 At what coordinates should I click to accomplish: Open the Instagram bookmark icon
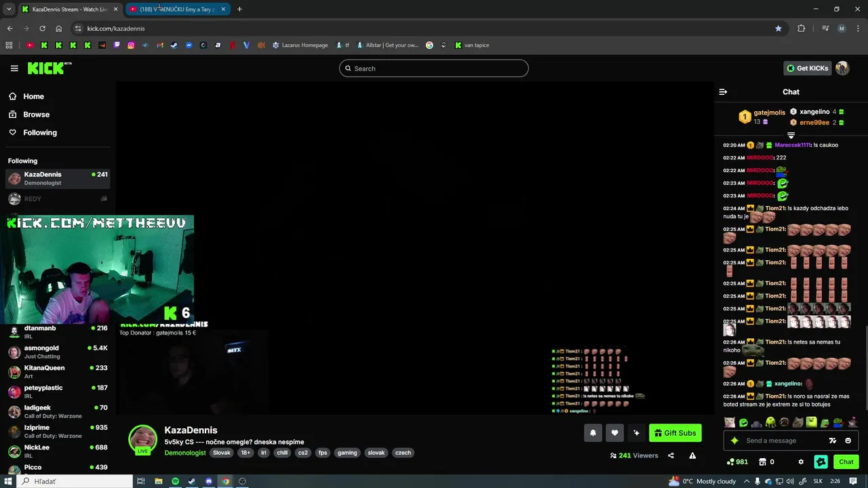coord(131,45)
